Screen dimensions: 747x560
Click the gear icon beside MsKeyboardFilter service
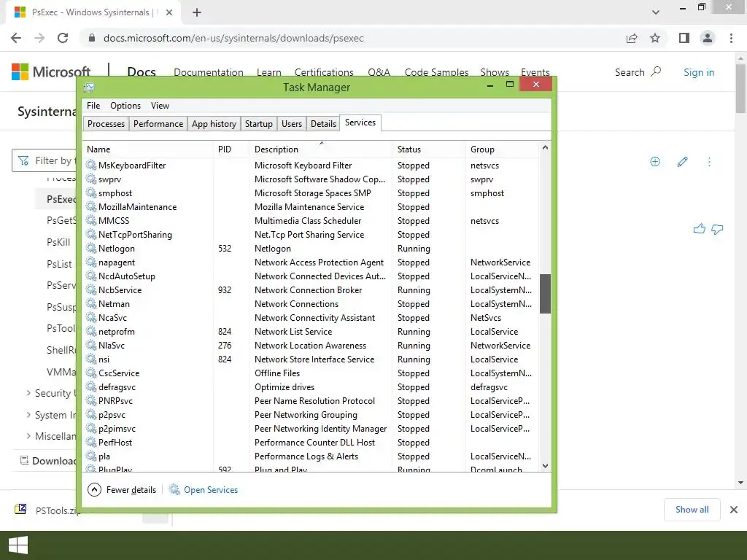(x=91, y=166)
